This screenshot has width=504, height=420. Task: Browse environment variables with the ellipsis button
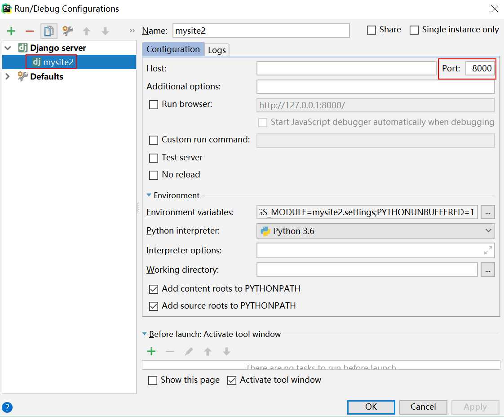488,212
